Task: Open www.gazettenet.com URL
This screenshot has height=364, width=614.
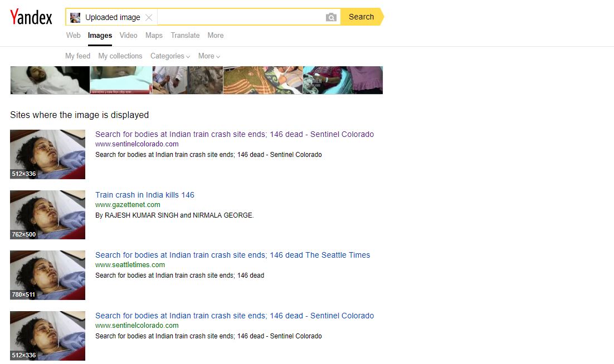Action: point(128,204)
